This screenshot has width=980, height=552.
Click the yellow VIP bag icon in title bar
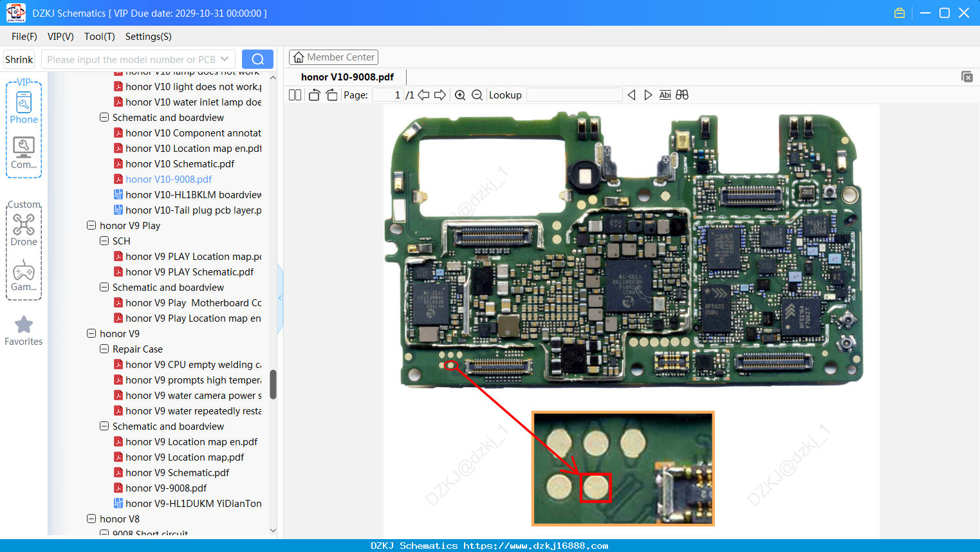(900, 13)
